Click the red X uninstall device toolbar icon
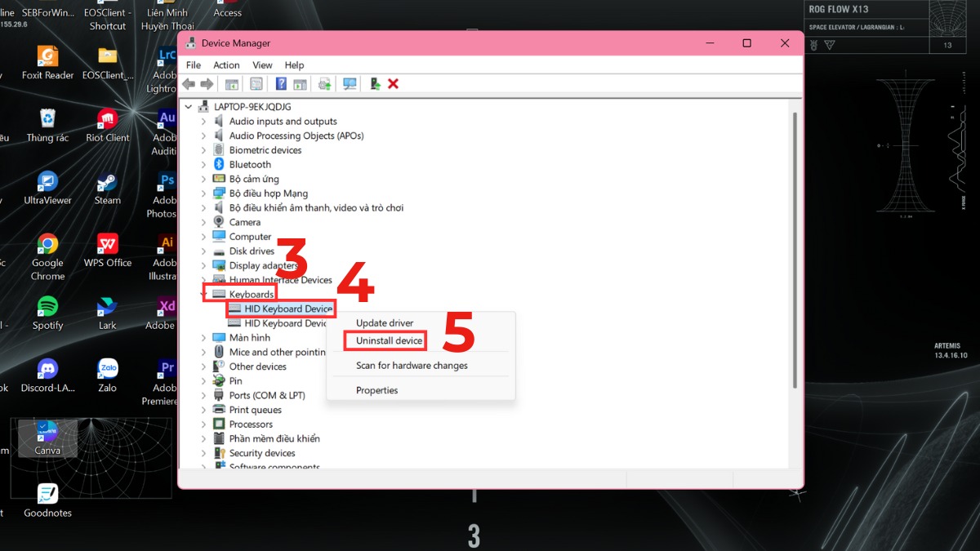This screenshot has width=980, height=551. (x=392, y=83)
